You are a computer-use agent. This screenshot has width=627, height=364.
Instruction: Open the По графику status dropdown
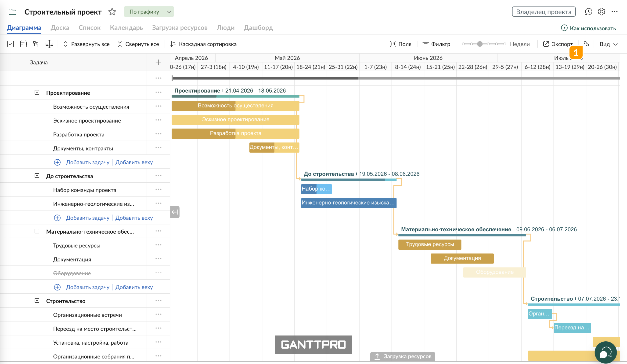point(149,12)
